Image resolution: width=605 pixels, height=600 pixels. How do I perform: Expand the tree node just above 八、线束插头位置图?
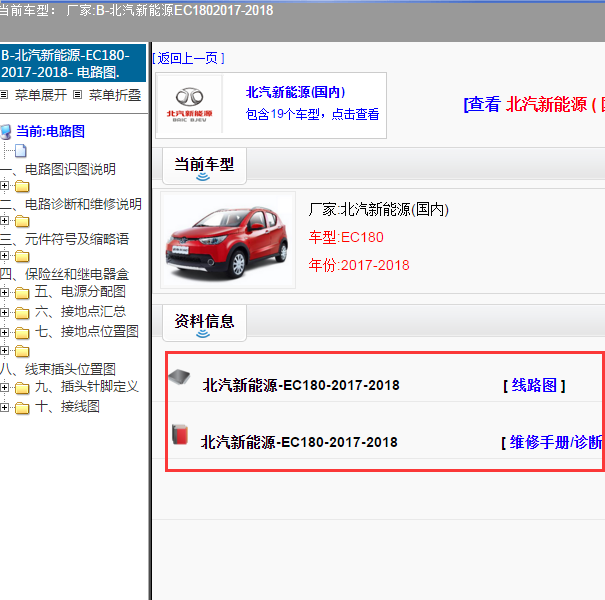point(4,350)
